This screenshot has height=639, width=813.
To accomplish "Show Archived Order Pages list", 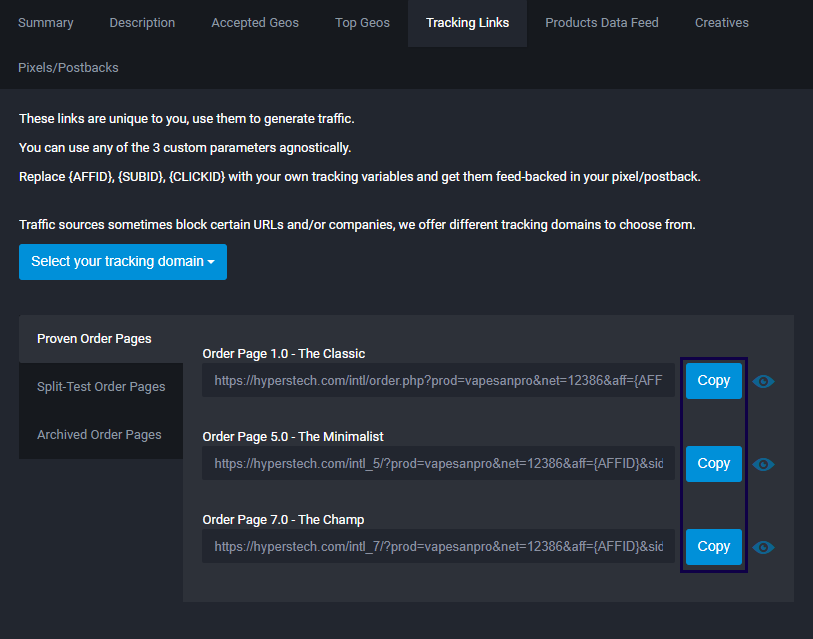I will click(x=99, y=435).
